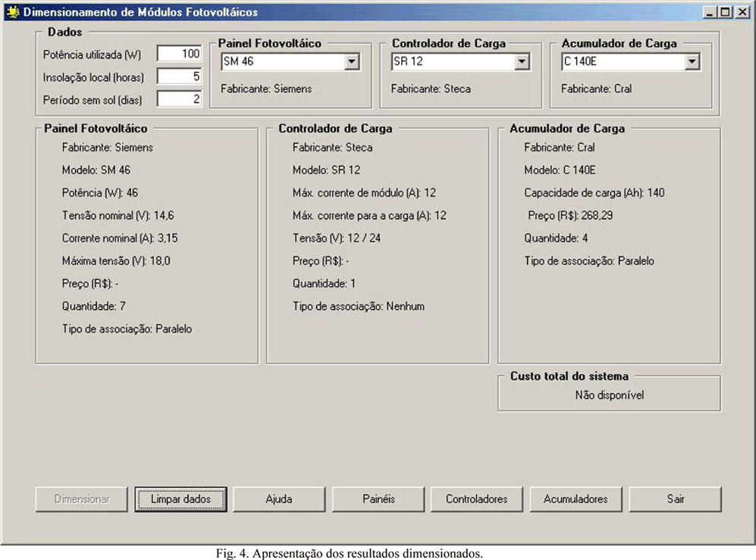This screenshot has height=560, width=756.
Task: Select the Insolação local (horas) field
Action: click(x=180, y=77)
